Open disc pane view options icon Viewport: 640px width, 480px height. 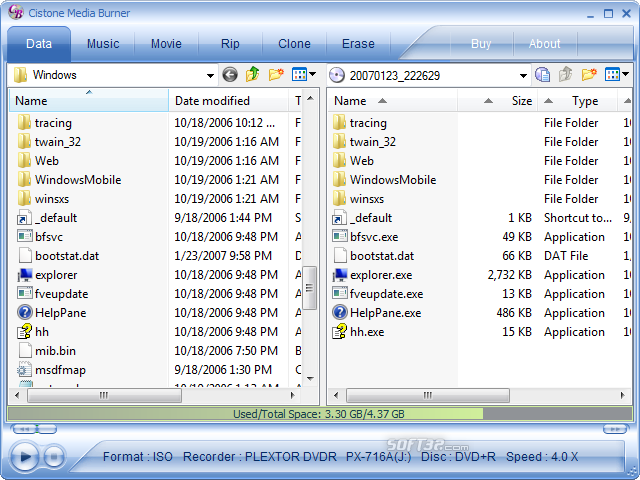point(612,75)
